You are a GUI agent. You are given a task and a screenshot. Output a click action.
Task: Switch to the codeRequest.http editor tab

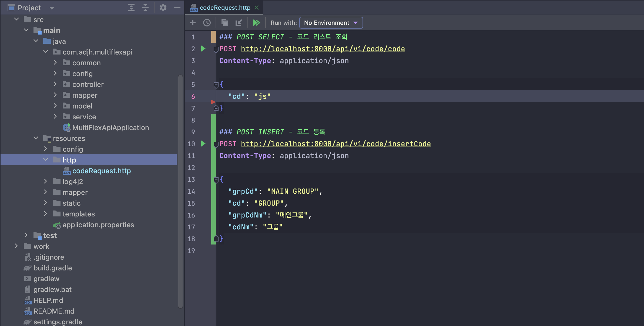point(225,8)
